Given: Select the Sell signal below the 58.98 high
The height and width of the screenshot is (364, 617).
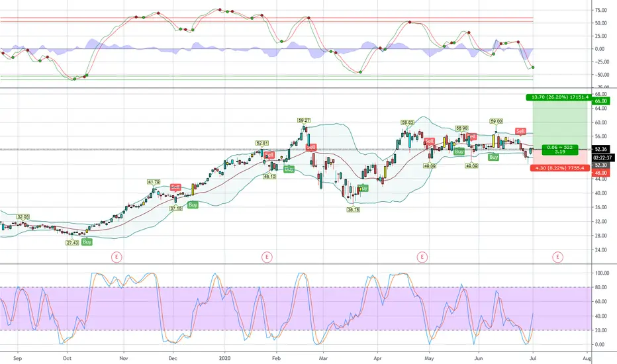Looking at the screenshot, I should click(472, 136).
